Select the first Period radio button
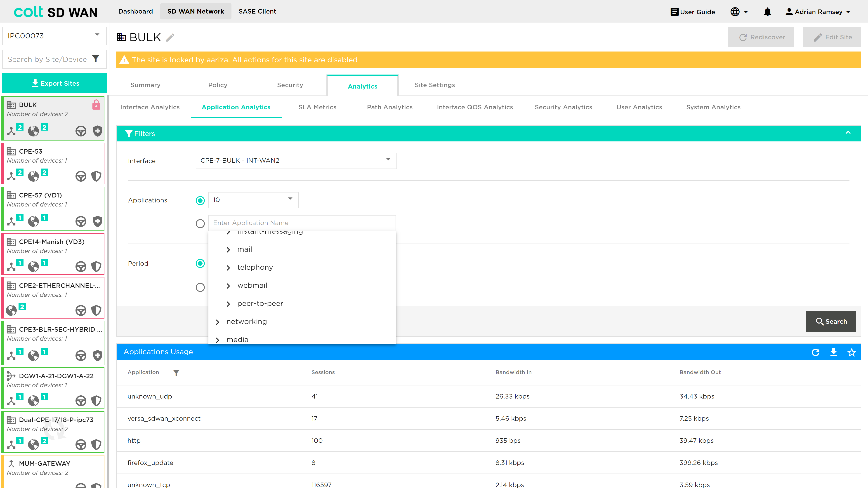868x488 pixels. click(200, 263)
